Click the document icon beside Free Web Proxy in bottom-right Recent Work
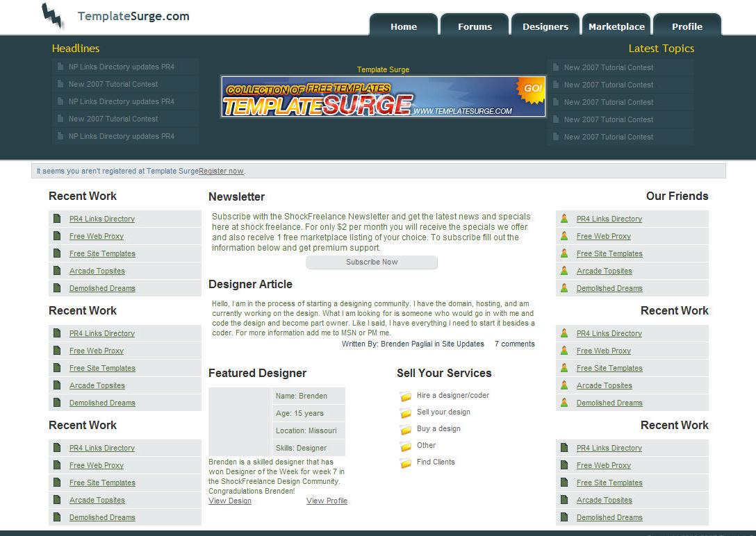 tap(564, 465)
